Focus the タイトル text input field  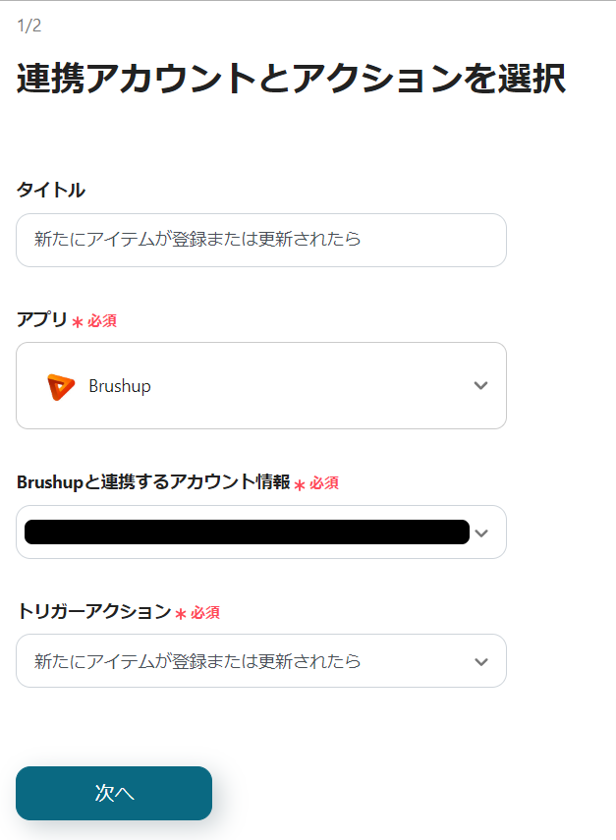pyautogui.click(x=260, y=240)
